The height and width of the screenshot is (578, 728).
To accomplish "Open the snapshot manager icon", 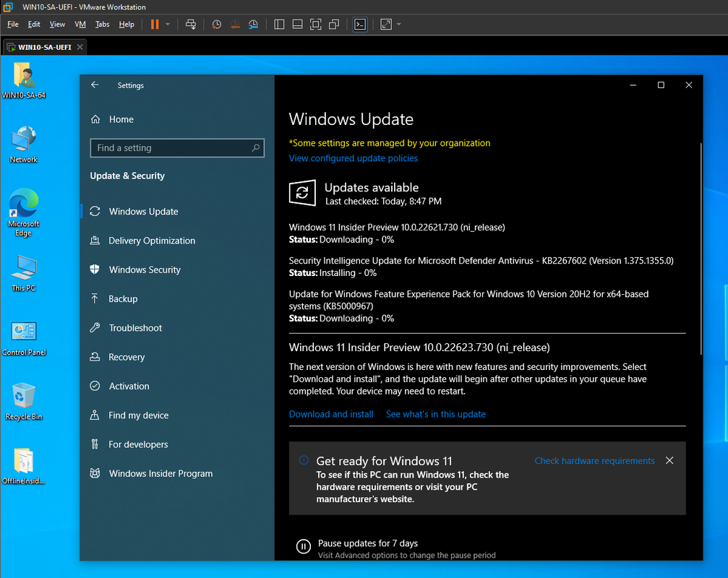I will (x=253, y=24).
